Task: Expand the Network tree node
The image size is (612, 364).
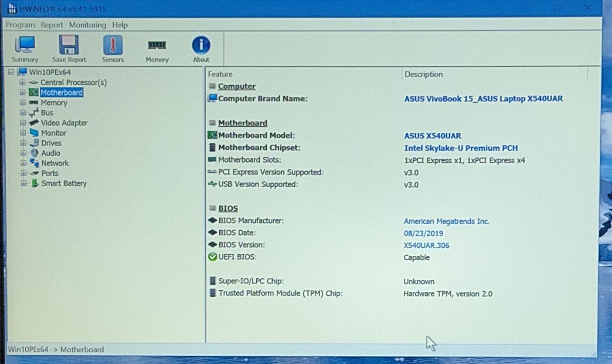Action: click(23, 163)
